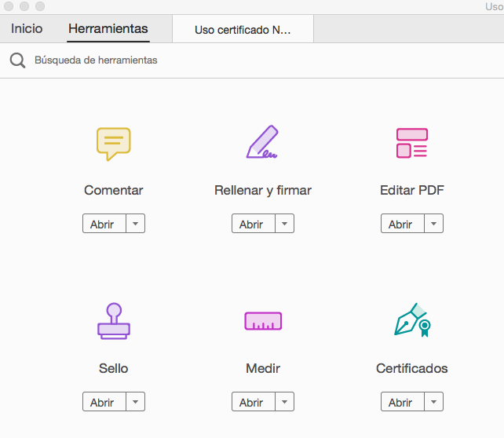Switch to the Inicio tab

coord(27,29)
